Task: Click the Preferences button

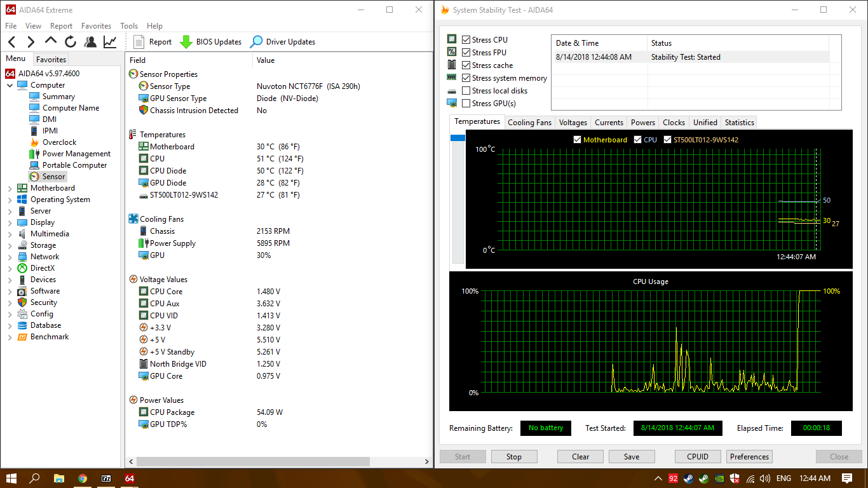Action: (749, 456)
